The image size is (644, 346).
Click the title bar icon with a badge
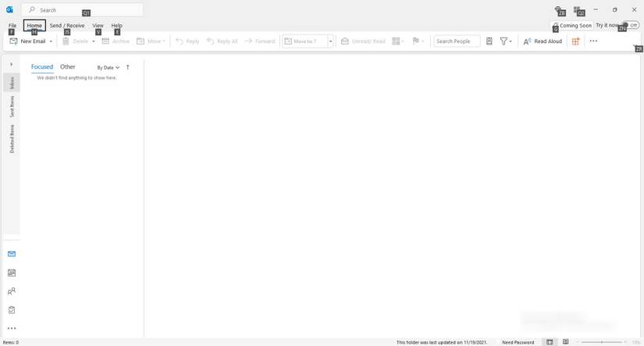pos(560,10)
